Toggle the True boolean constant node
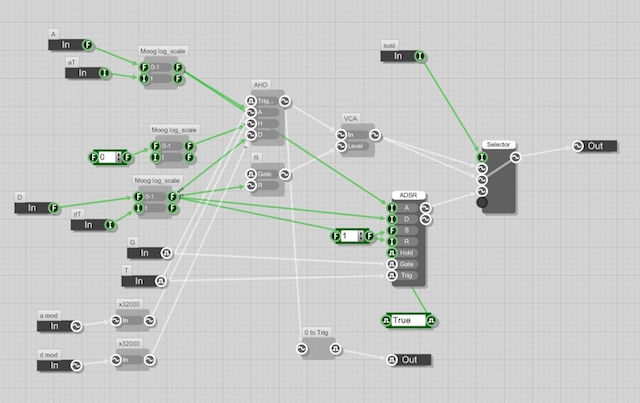The width and height of the screenshot is (640, 403). point(405,320)
